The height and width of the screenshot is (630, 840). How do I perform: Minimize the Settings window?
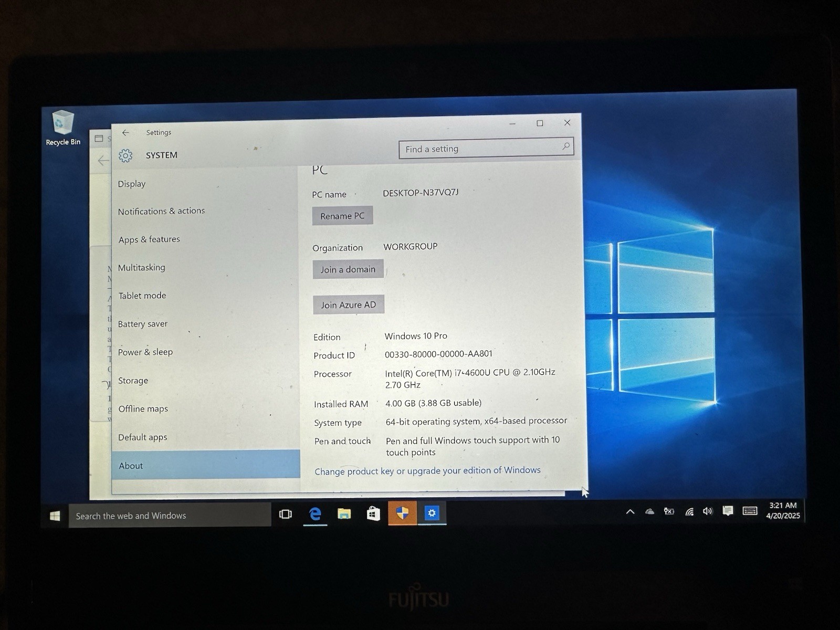pos(512,123)
